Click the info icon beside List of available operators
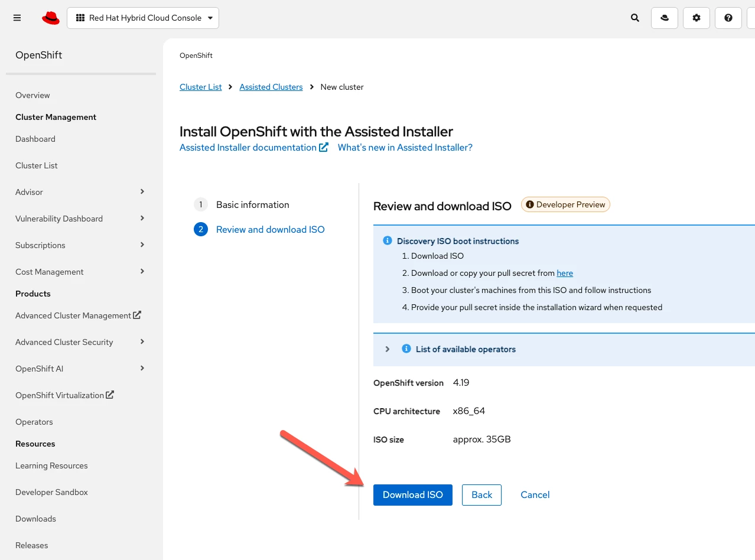755x560 pixels. pos(406,349)
